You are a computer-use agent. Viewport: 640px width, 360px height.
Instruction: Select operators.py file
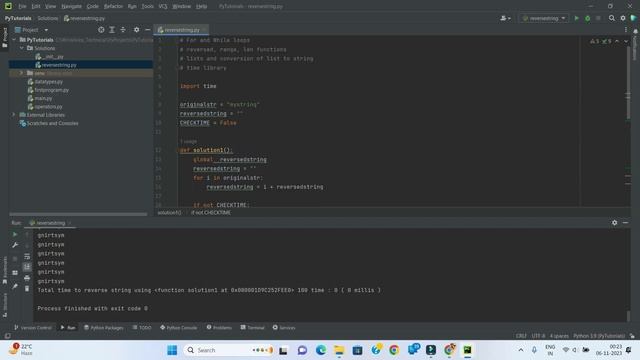(x=45, y=107)
